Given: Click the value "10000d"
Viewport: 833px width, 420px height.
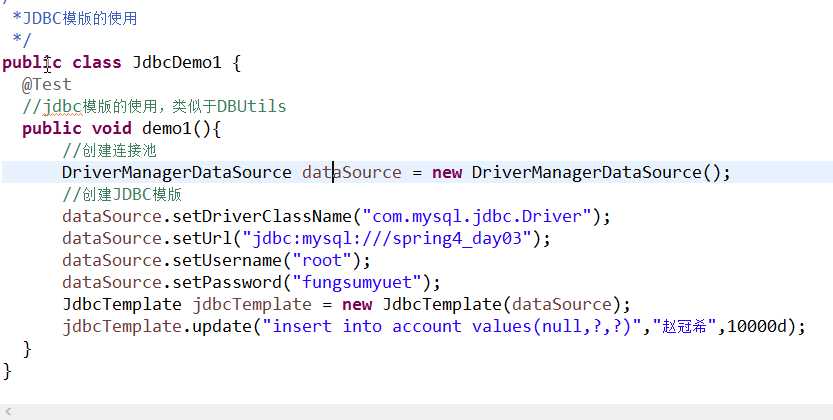Looking at the screenshot, I should click(x=757, y=327).
